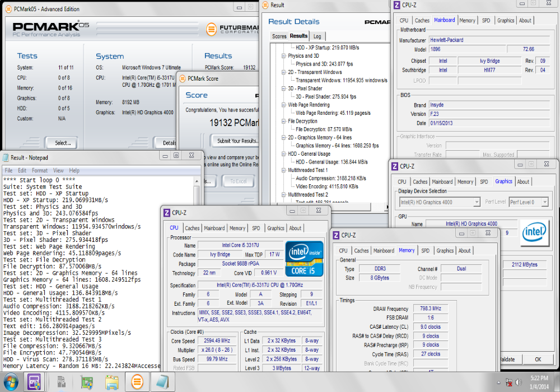Click the To Excel button
The width and height of the screenshot is (560, 392).
238,181
